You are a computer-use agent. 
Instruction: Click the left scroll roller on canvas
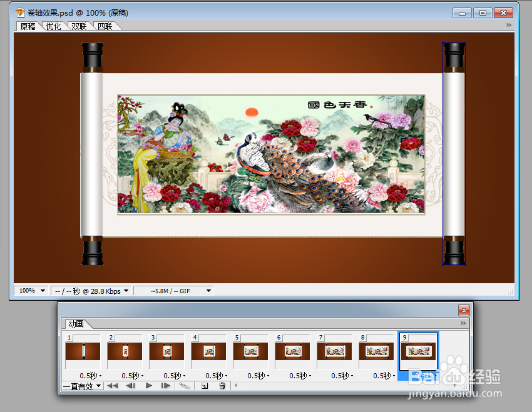coord(92,154)
